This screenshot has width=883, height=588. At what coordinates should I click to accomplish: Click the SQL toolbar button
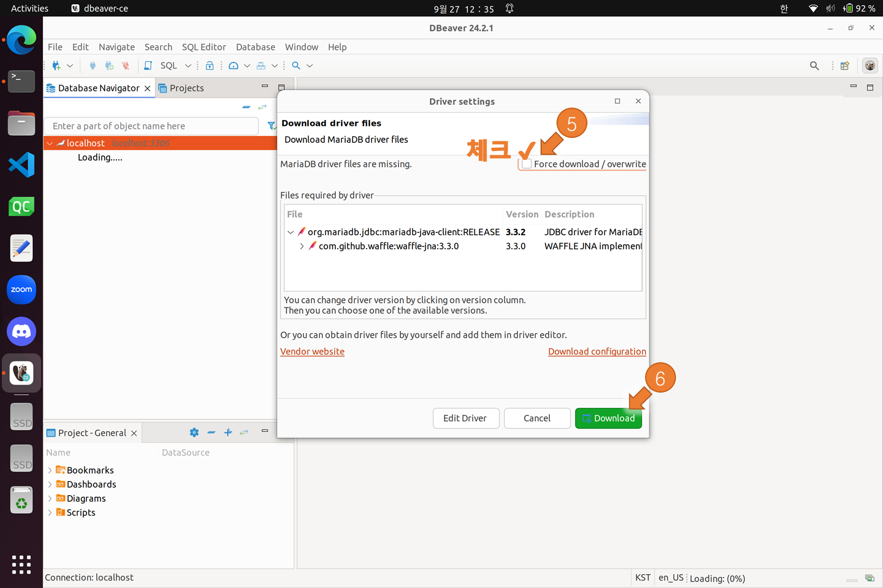168,66
